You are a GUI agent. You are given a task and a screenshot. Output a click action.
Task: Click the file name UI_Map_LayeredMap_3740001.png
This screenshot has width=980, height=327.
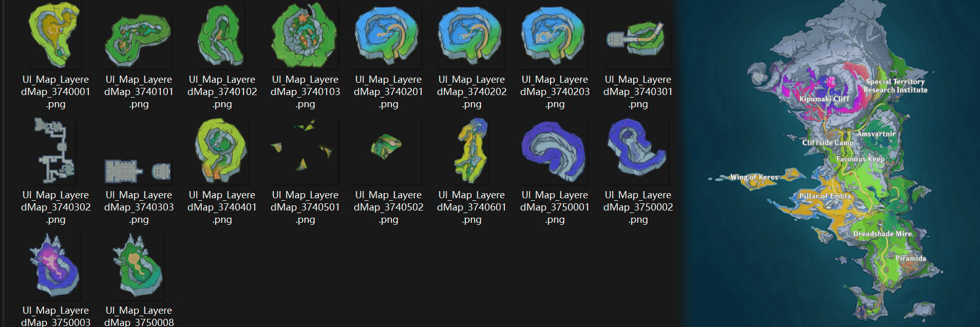coord(56,92)
